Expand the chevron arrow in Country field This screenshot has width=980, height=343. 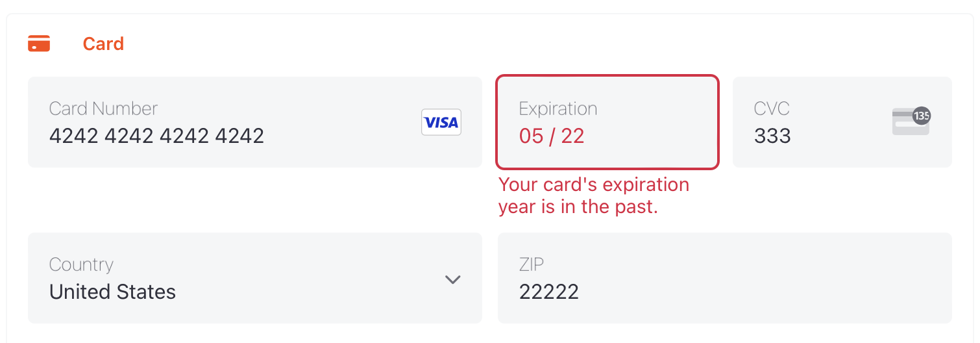point(452,279)
